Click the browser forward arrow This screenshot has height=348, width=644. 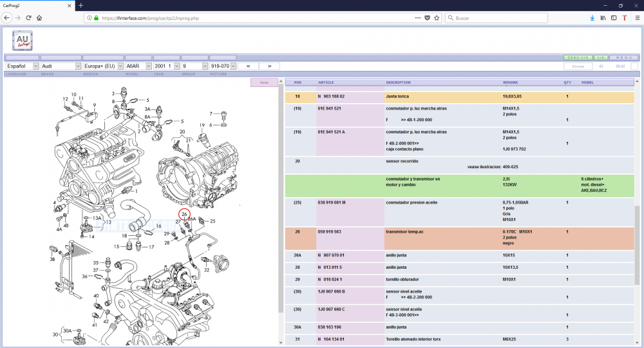[17, 17]
